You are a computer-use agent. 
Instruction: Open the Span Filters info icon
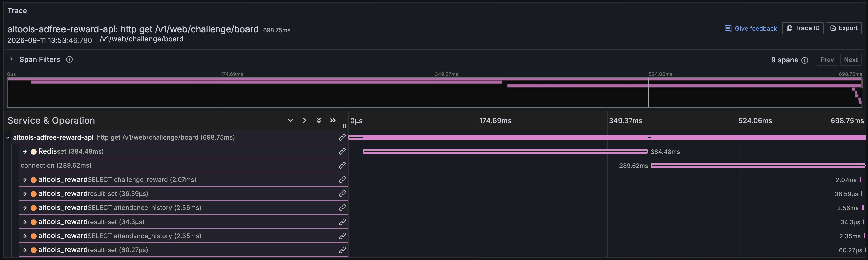(x=69, y=59)
